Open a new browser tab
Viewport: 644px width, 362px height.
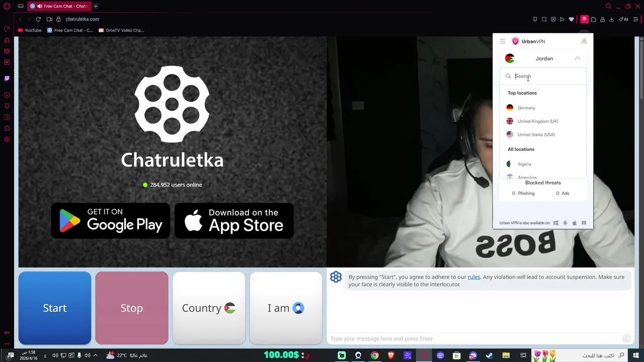point(96,7)
